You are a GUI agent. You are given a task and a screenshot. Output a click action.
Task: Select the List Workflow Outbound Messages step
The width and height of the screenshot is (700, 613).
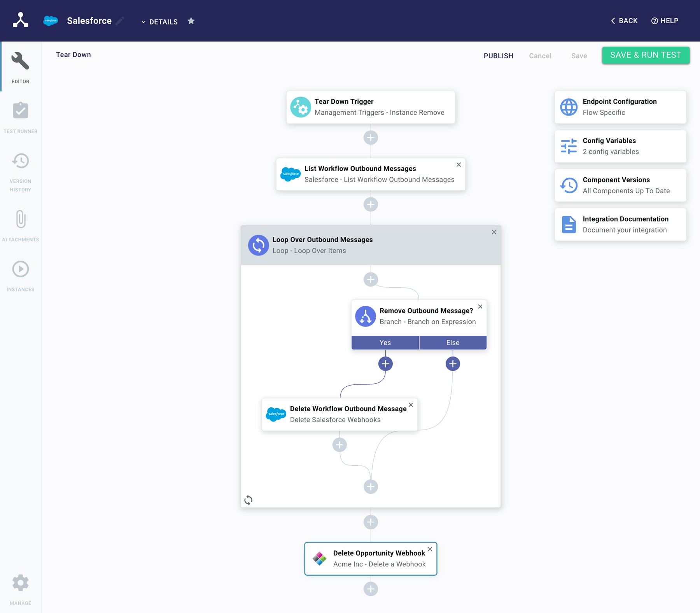(371, 174)
